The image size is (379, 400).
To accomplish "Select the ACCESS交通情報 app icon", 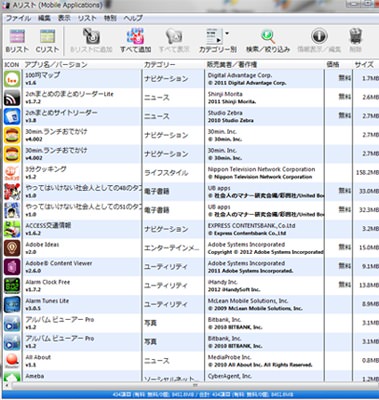I will (12, 229).
